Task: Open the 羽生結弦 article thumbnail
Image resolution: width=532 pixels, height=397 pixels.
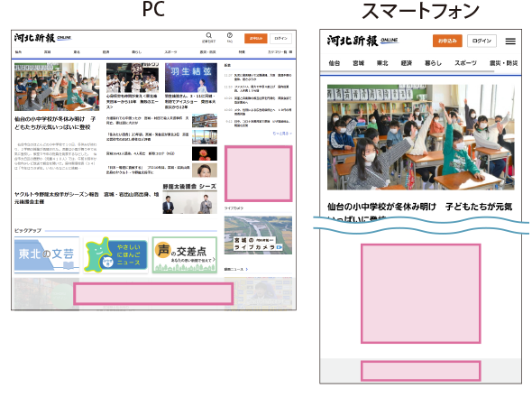Action: tap(191, 78)
